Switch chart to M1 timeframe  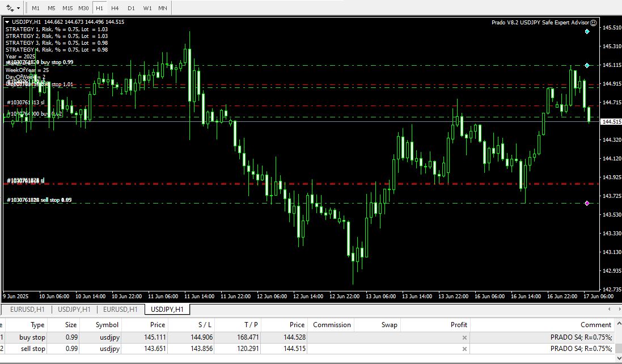click(x=36, y=8)
